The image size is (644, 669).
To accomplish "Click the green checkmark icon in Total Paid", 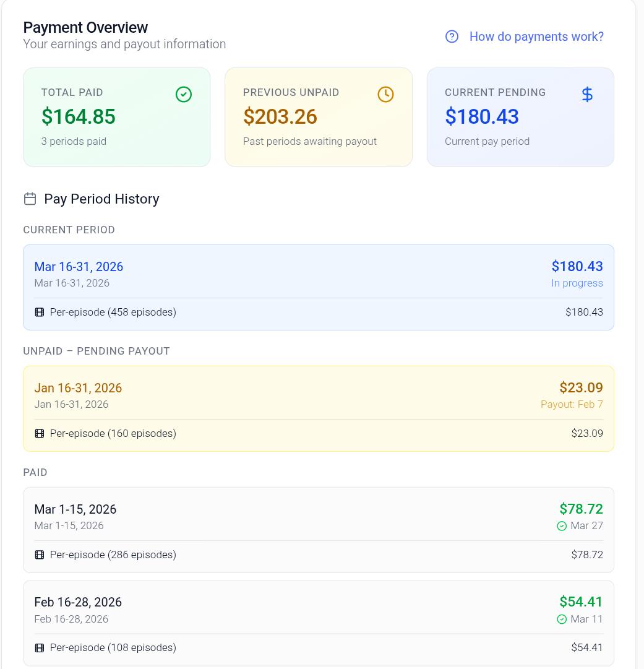I will (183, 94).
